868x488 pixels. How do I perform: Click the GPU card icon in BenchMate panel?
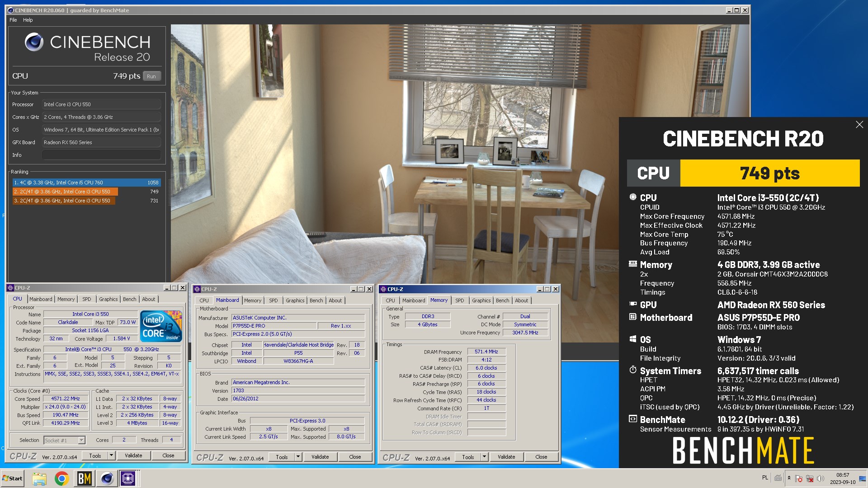(x=633, y=304)
